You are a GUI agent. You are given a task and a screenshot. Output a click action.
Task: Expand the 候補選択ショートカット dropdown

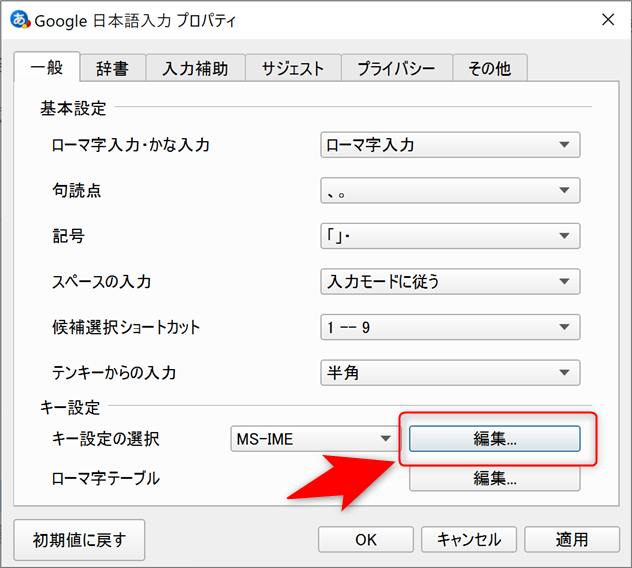coord(450,327)
